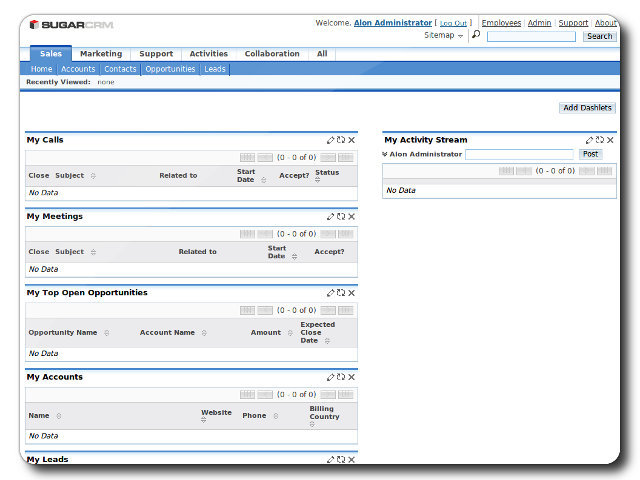Image resolution: width=640 pixels, height=480 pixels.
Task: Edit the My Top Open Opportunities dashlet
Action: (331, 293)
